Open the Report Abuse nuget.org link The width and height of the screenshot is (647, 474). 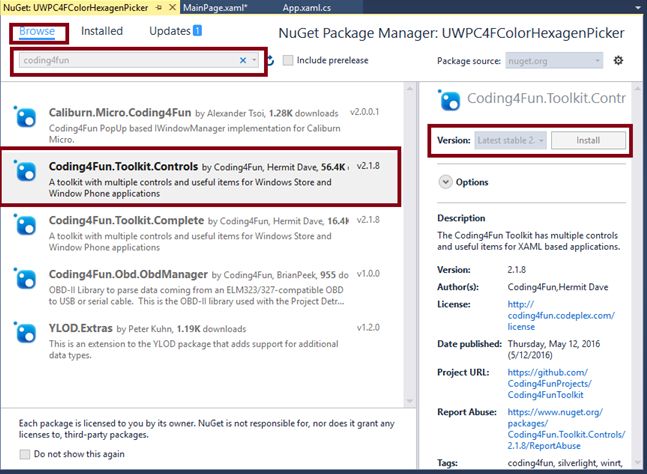click(x=566, y=429)
